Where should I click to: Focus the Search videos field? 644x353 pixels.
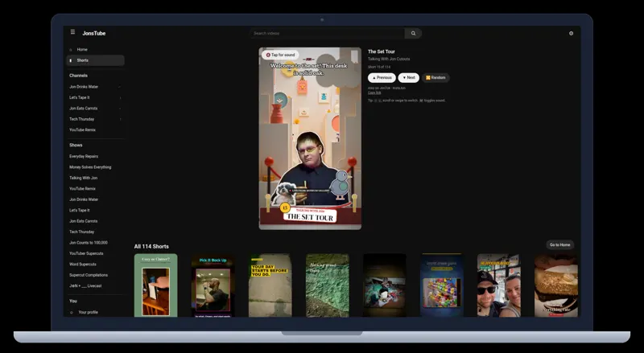(x=328, y=33)
